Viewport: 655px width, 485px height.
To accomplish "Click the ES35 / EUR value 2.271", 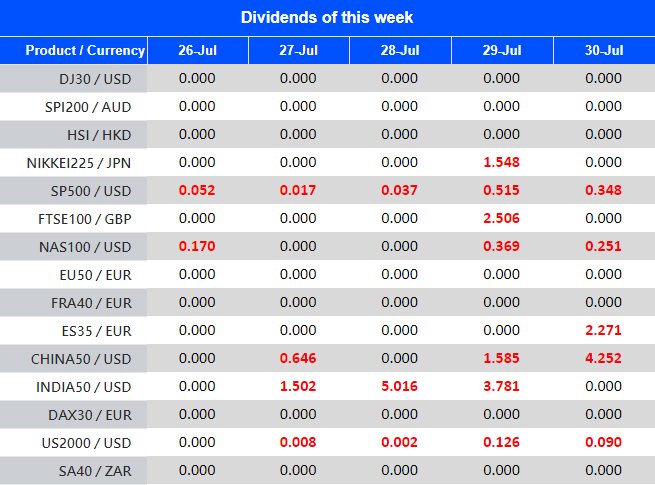I will 603,330.
